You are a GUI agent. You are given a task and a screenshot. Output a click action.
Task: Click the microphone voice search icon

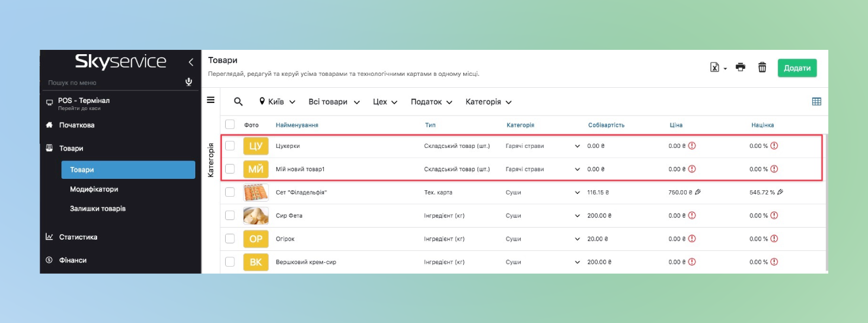[189, 82]
